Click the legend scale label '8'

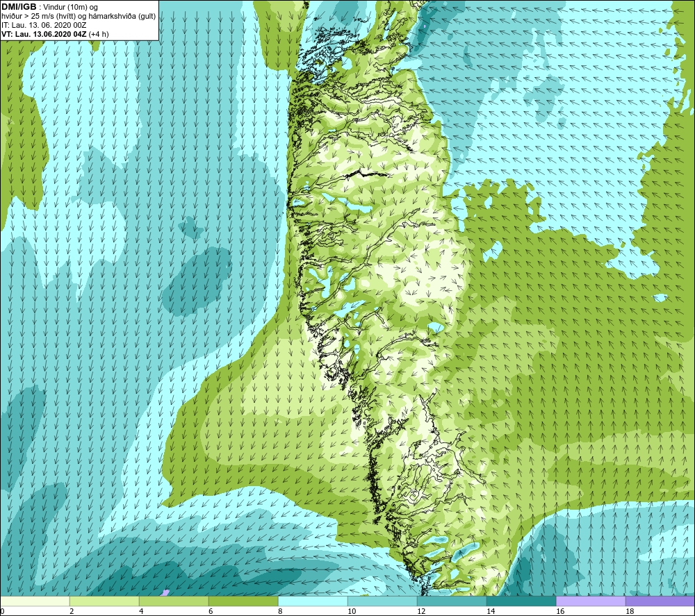click(x=281, y=611)
